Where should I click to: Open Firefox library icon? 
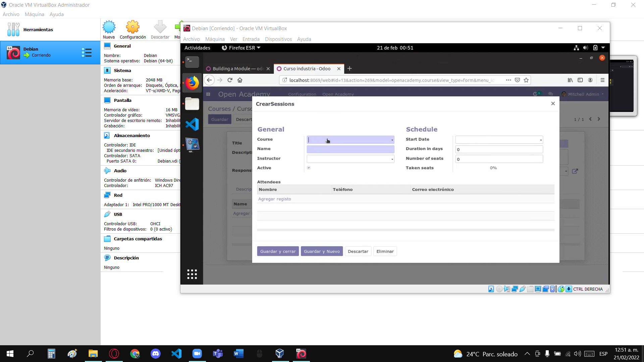click(x=570, y=80)
